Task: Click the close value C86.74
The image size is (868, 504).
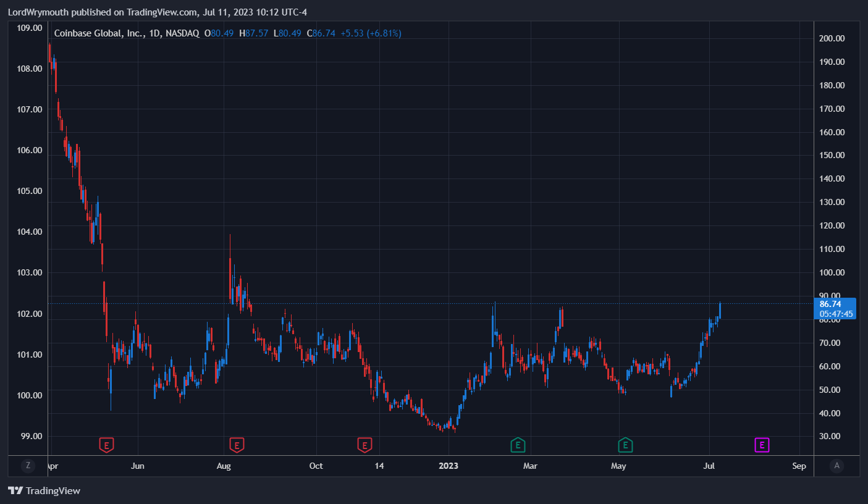Action: 321,33
